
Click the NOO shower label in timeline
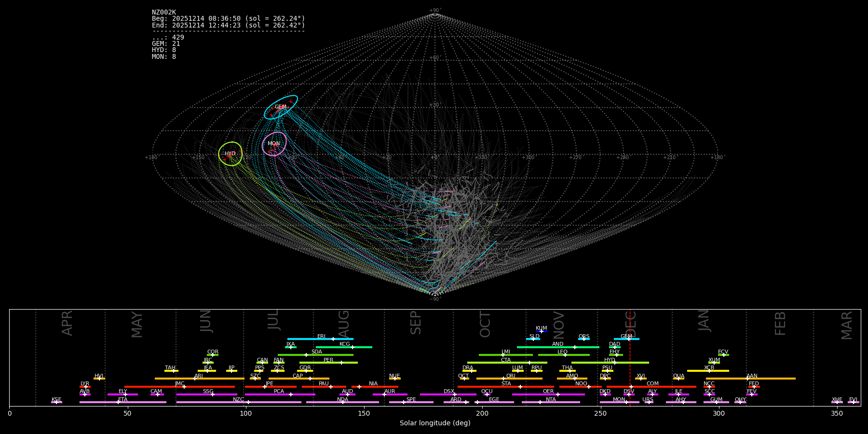tap(582, 384)
